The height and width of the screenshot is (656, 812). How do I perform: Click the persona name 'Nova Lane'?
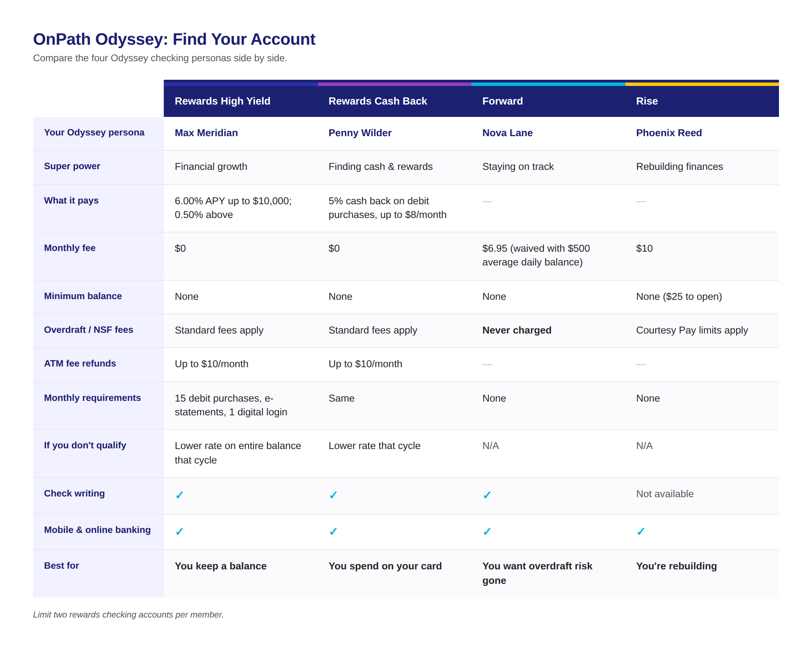[x=507, y=133]
